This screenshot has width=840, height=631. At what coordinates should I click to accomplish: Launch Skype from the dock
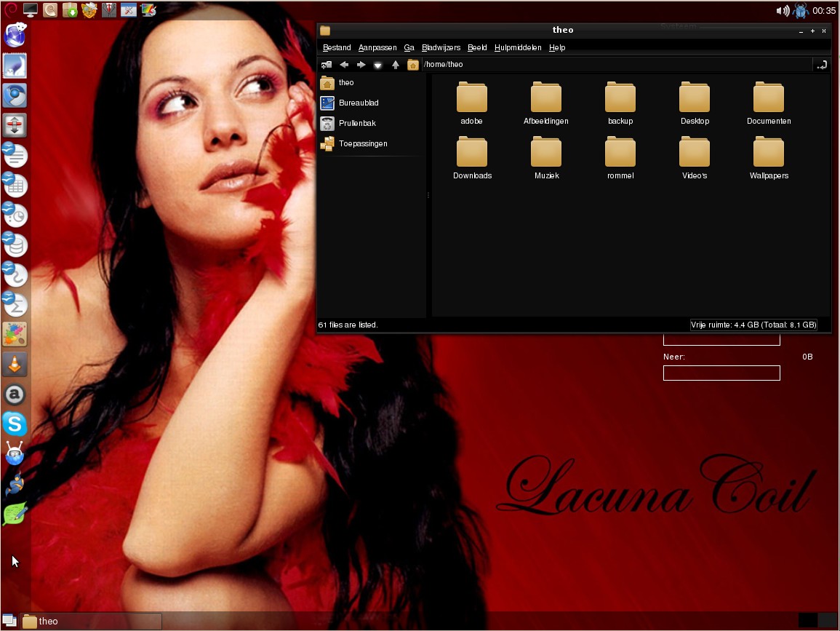(15, 424)
